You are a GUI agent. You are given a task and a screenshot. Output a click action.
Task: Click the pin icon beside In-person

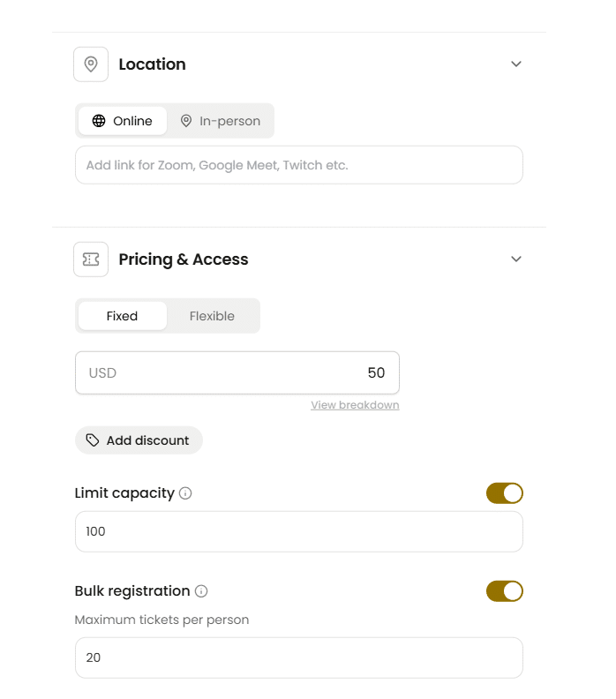coord(186,121)
